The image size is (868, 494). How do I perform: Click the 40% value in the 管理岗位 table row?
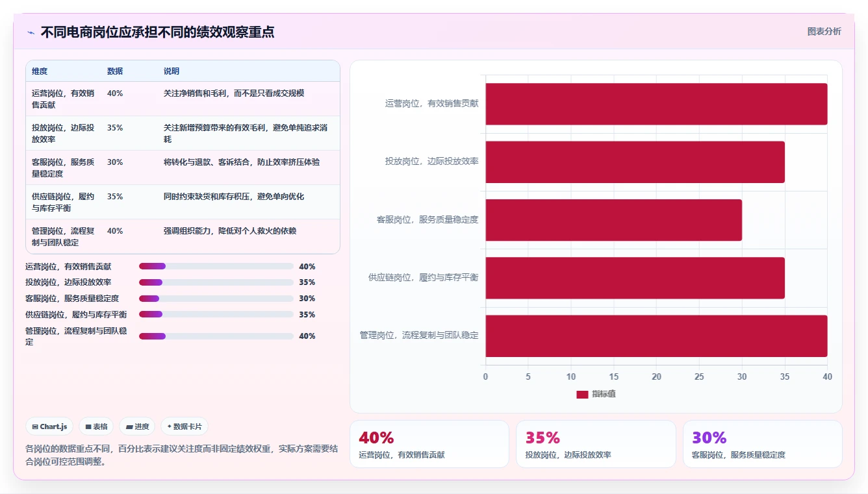[115, 231]
